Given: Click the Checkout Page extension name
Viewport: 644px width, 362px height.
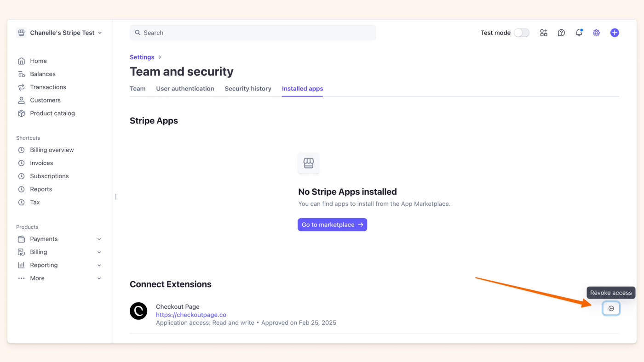Looking at the screenshot, I should 178,307.
